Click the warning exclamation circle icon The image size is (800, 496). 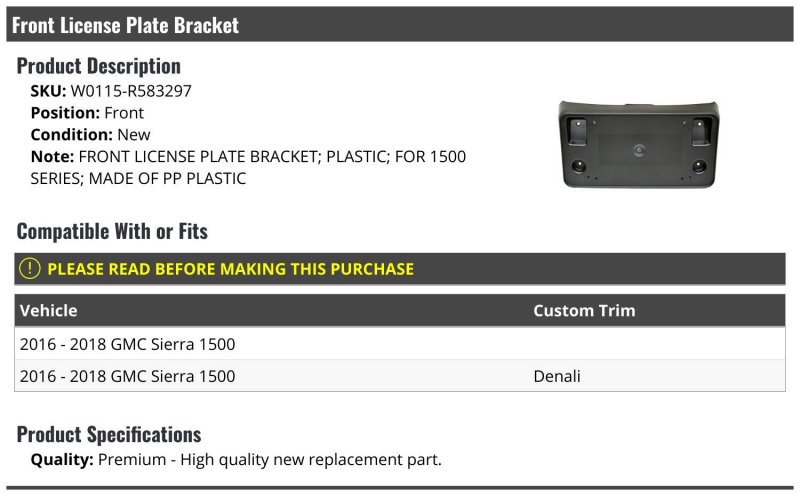point(30,268)
